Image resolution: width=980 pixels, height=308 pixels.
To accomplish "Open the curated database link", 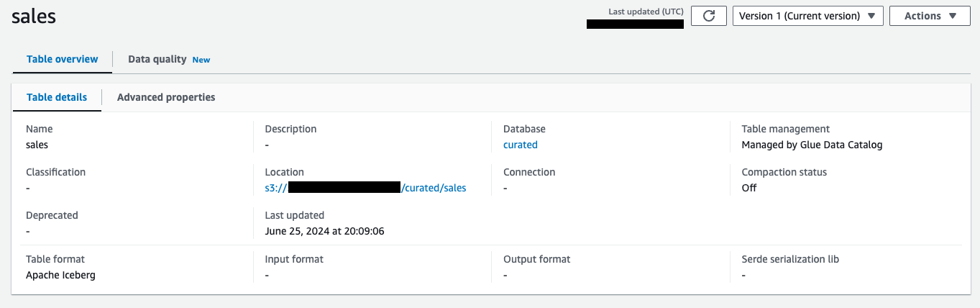I will coord(521,145).
